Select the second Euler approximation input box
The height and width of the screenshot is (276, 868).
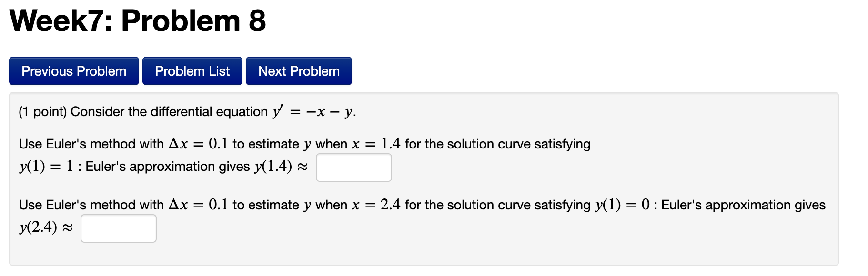click(x=118, y=228)
